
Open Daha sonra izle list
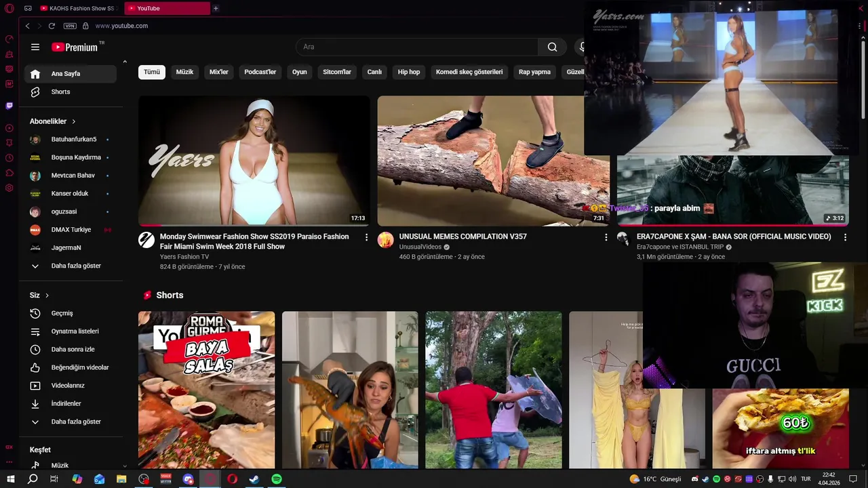(x=71, y=349)
